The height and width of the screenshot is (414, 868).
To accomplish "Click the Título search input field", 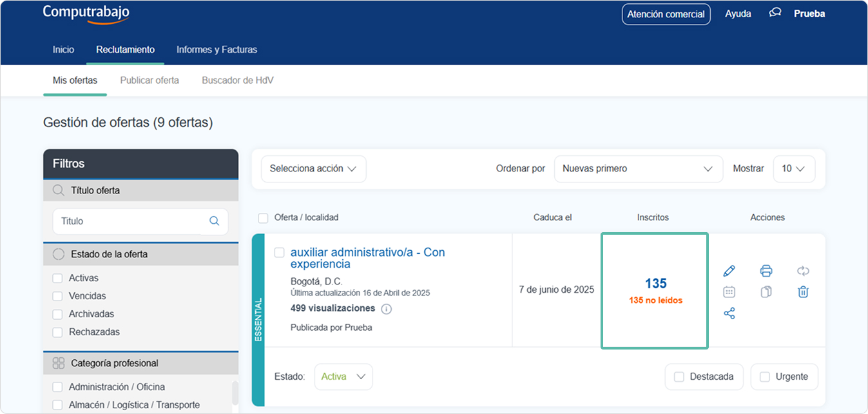I will click(x=132, y=221).
